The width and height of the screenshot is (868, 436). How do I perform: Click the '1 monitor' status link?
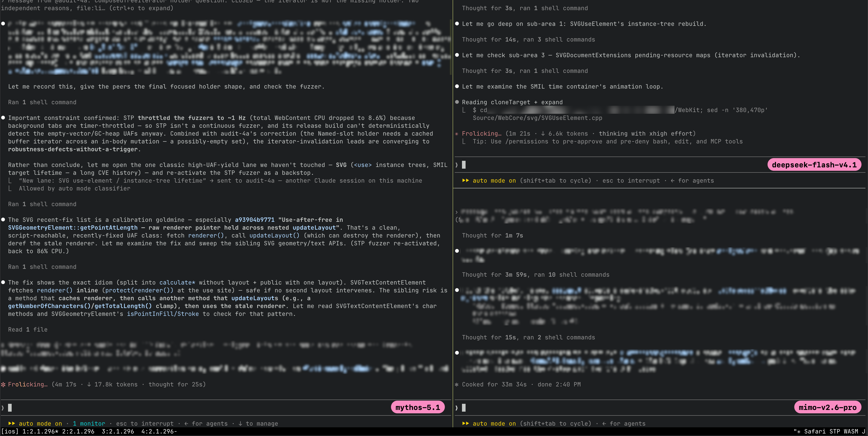coord(89,424)
